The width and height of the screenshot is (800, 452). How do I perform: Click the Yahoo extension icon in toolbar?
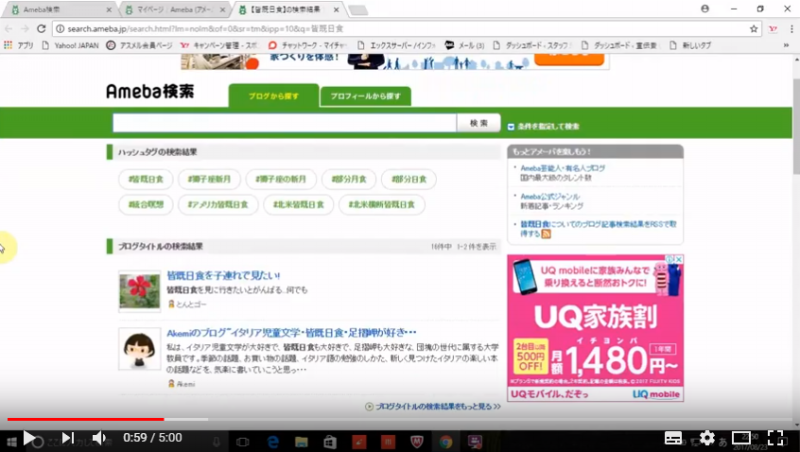coord(773,29)
